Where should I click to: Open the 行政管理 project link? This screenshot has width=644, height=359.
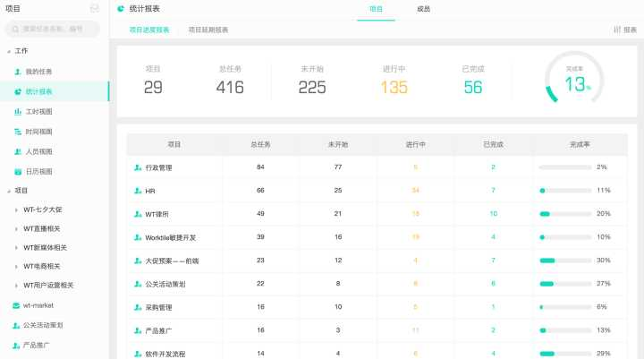pos(158,167)
